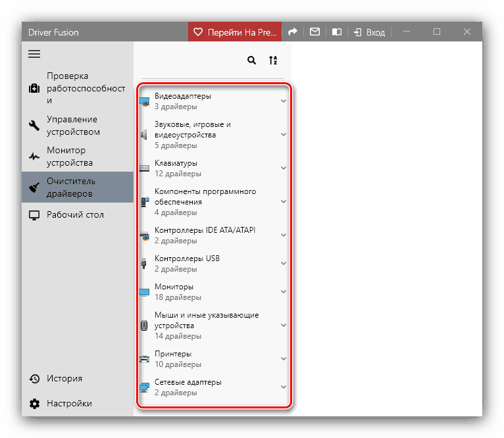Expand the Клавиатуры chevron

[x=284, y=168]
